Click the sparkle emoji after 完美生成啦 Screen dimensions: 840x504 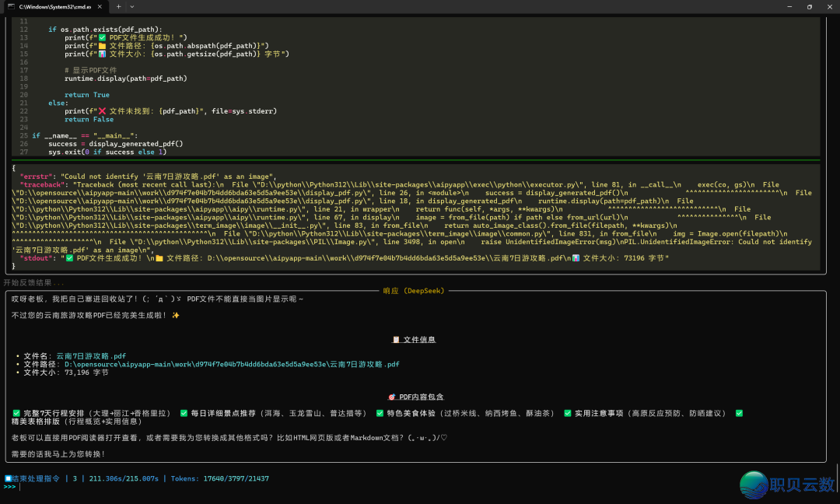coord(176,316)
